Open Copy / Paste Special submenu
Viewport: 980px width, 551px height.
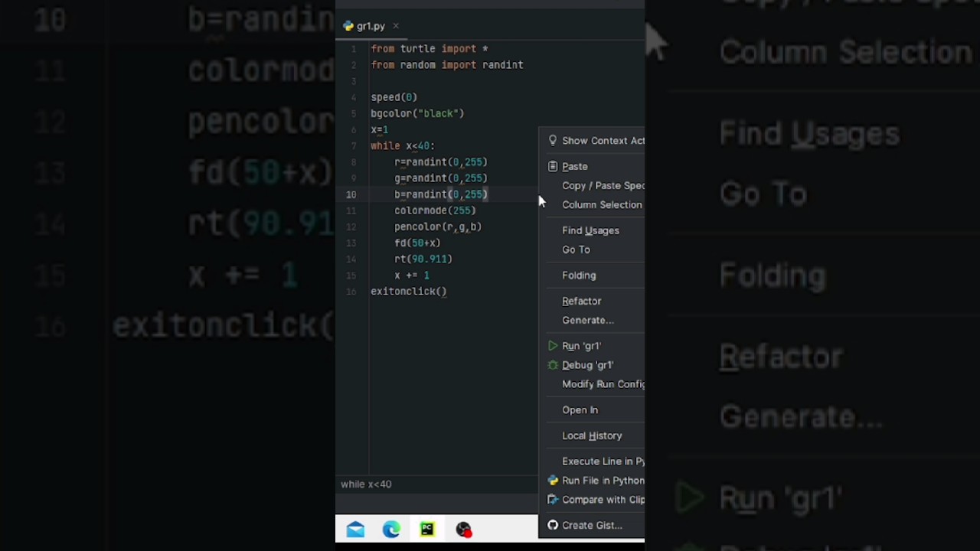(x=603, y=186)
